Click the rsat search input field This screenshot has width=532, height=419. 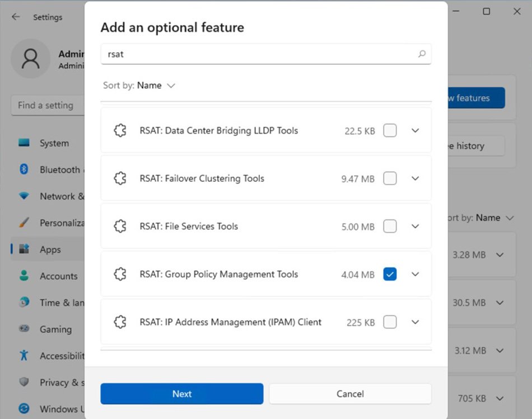tap(258, 54)
